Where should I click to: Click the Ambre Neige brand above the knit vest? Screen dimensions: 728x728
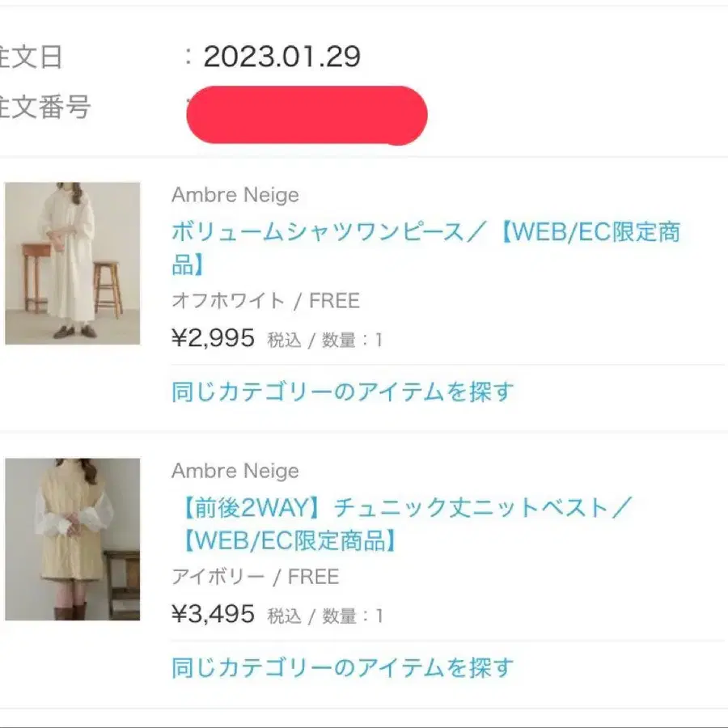click(x=235, y=471)
